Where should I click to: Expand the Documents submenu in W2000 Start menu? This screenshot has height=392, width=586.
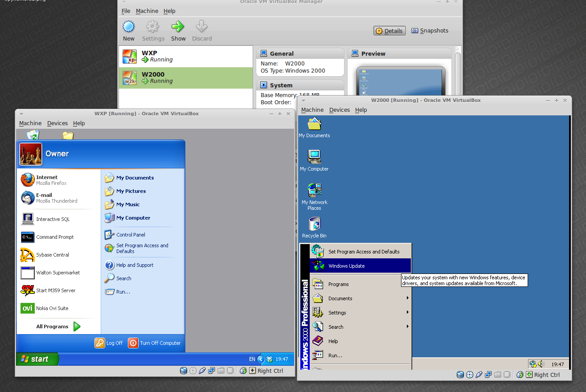coord(360,298)
